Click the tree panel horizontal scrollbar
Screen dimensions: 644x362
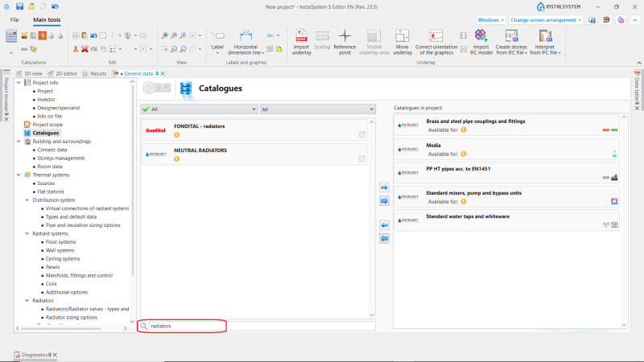coord(61,328)
